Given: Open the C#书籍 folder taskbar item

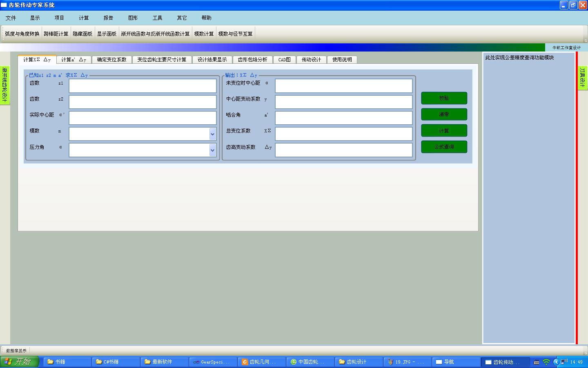Looking at the screenshot, I should point(116,362).
